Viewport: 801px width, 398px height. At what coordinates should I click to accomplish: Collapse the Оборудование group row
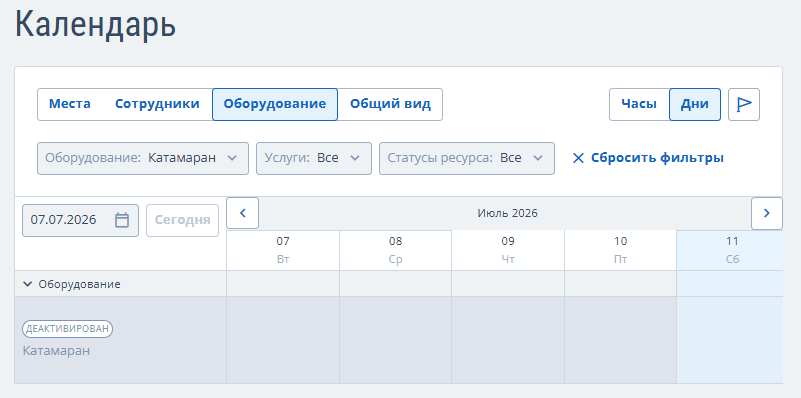coord(28,284)
